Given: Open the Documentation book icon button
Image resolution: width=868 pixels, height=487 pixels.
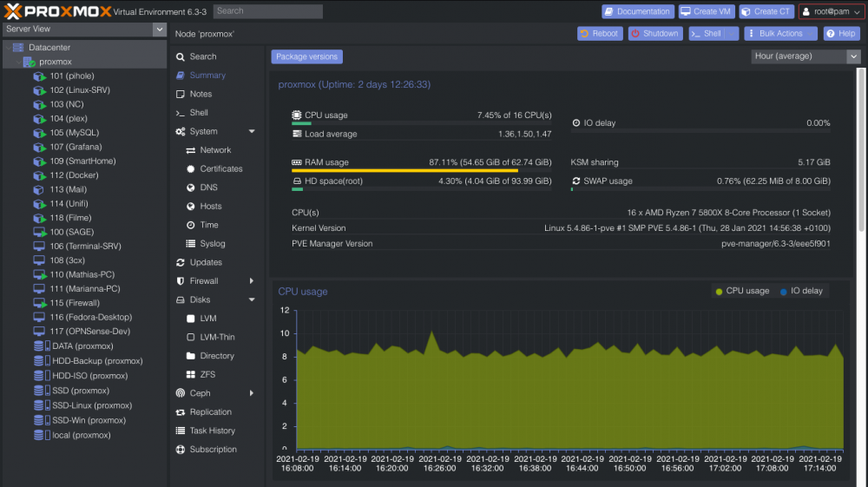Looking at the screenshot, I should [x=638, y=11].
